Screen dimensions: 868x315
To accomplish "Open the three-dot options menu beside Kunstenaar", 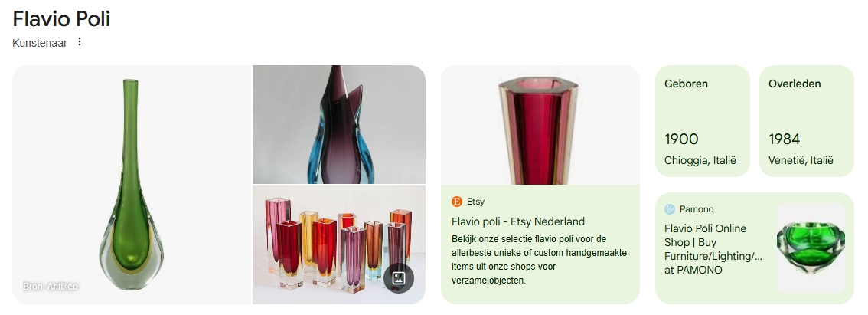I will (80, 41).
